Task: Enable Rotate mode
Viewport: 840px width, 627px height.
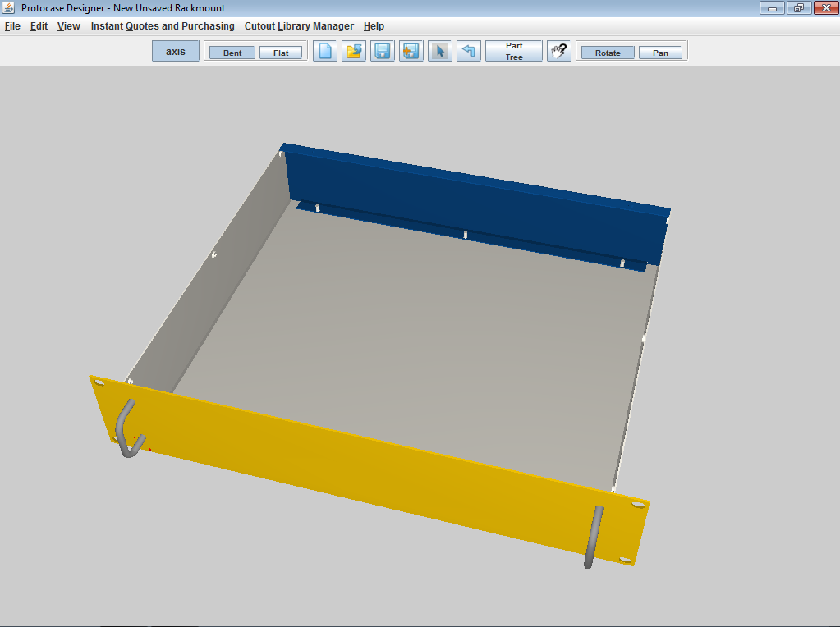Action: [x=608, y=53]
